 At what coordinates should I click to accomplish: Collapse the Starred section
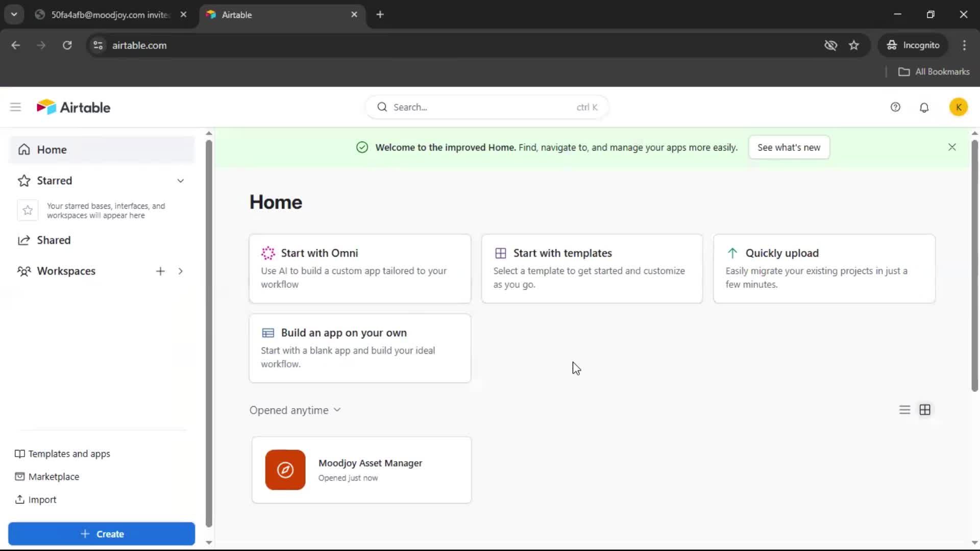(180, 181)
